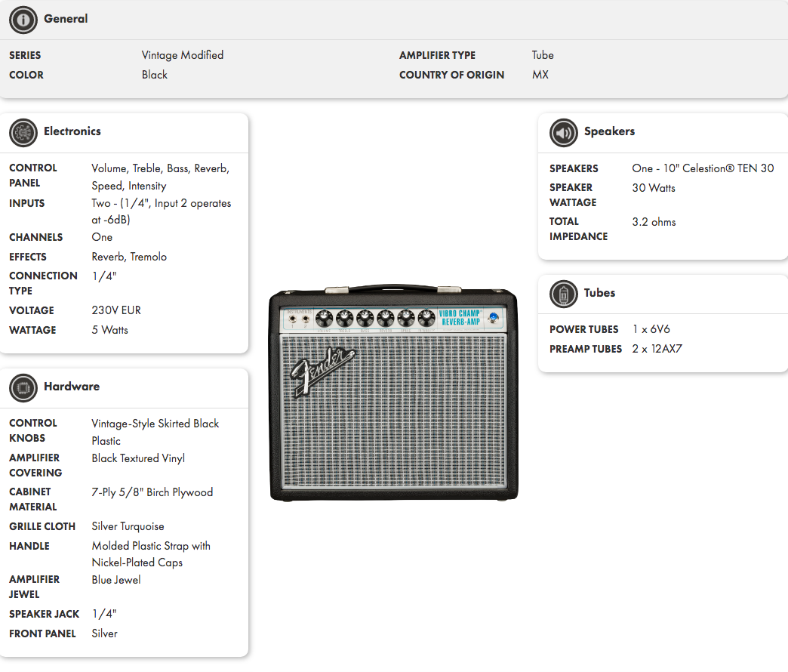This screenshot has width=788, height=672.
Task: Click the handle value 'Molded Plastic Strap with'
Action: click(x=151, y=545)
